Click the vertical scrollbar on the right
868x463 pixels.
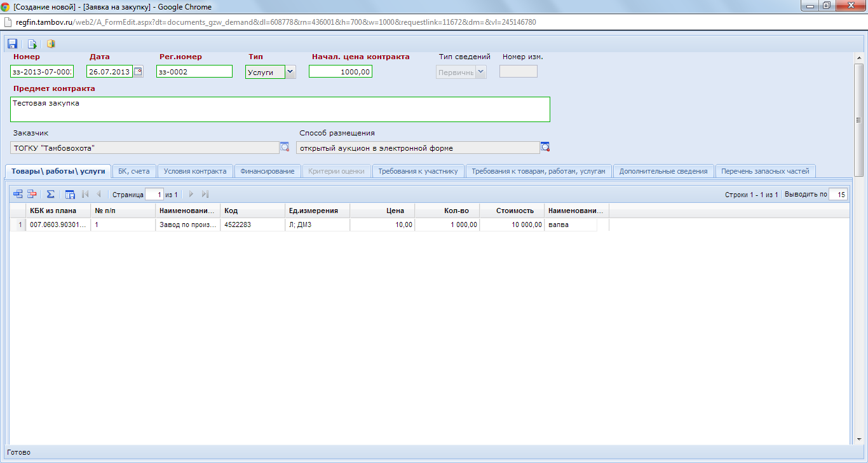[858, 121]
